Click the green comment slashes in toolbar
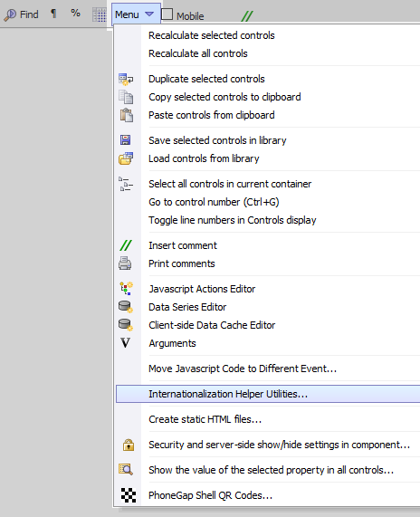 pos(247,15)
